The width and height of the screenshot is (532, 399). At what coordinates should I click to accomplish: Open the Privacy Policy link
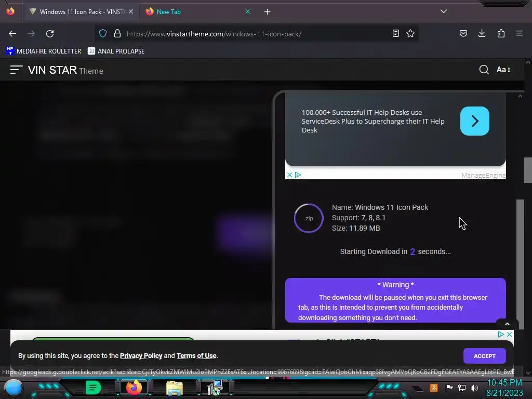(141, 355)
